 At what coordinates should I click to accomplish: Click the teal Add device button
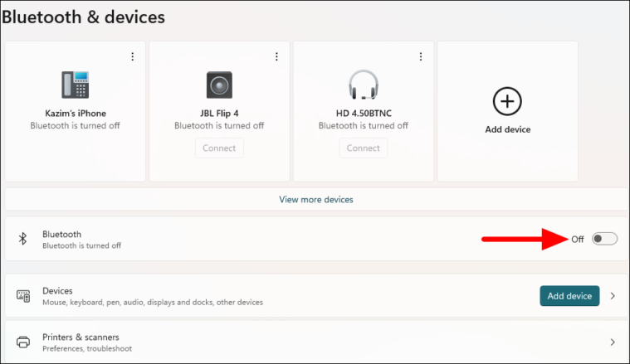coord(569,296)
